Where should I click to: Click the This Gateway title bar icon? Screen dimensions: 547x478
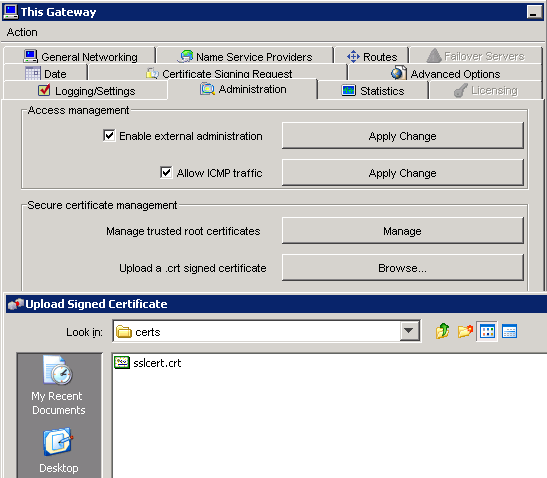click(10, 12)
